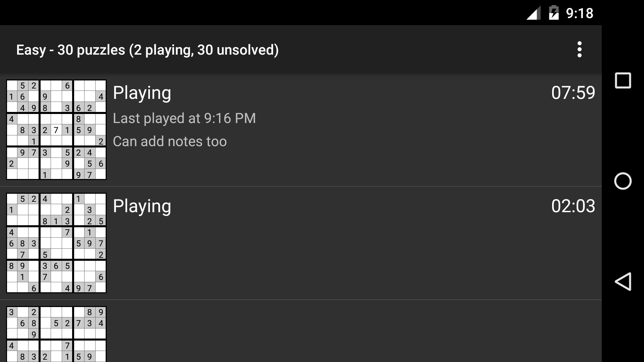
Task: Tap the recent apps square button
Action: pyautogui.click(x=623, y=80)
